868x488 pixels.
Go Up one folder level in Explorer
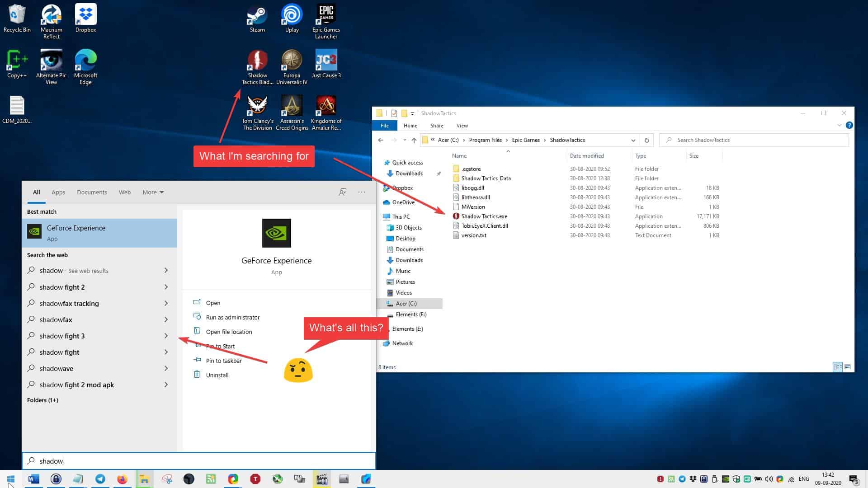pos(414,140)
